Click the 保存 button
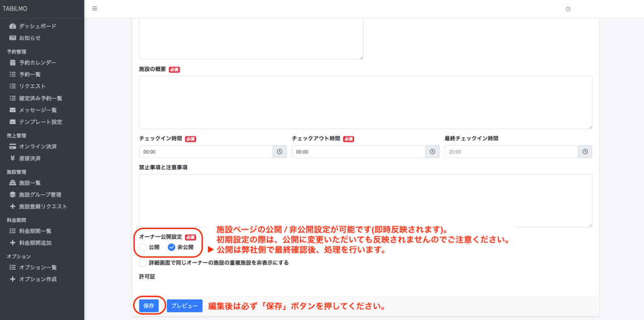This screenshot has width=644, height=320. (149, 306)
